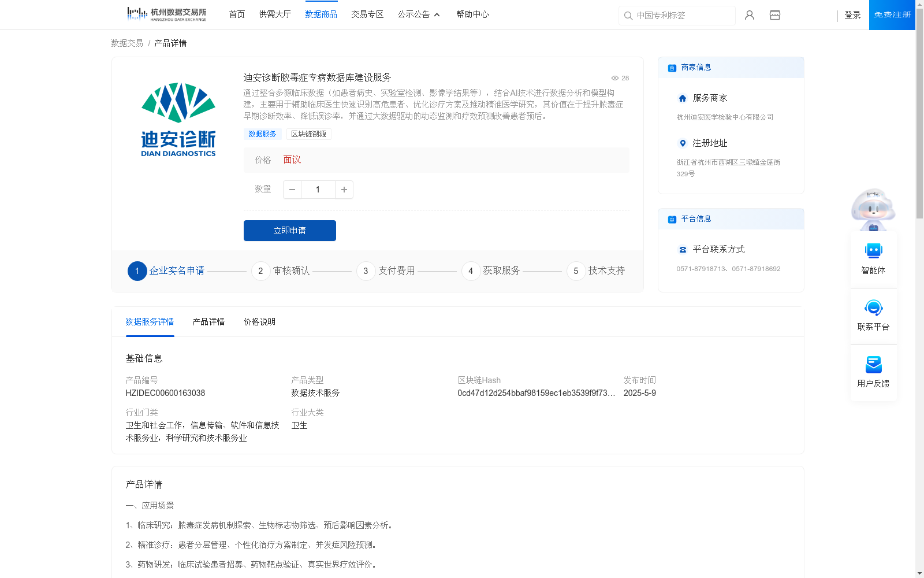The width and height of the screenshot is (924, 578).
Task: Click 数据交易 breadcrumb link
Action: [127, 43]
